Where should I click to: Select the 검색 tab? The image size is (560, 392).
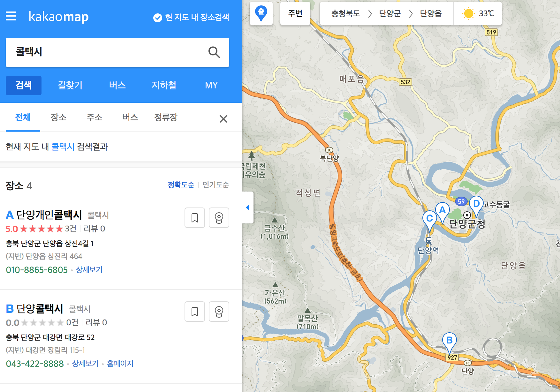[x=24, y=85]
